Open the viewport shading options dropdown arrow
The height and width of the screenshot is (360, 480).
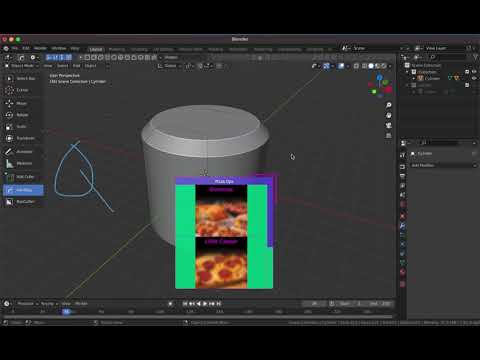tap(390, 66)
